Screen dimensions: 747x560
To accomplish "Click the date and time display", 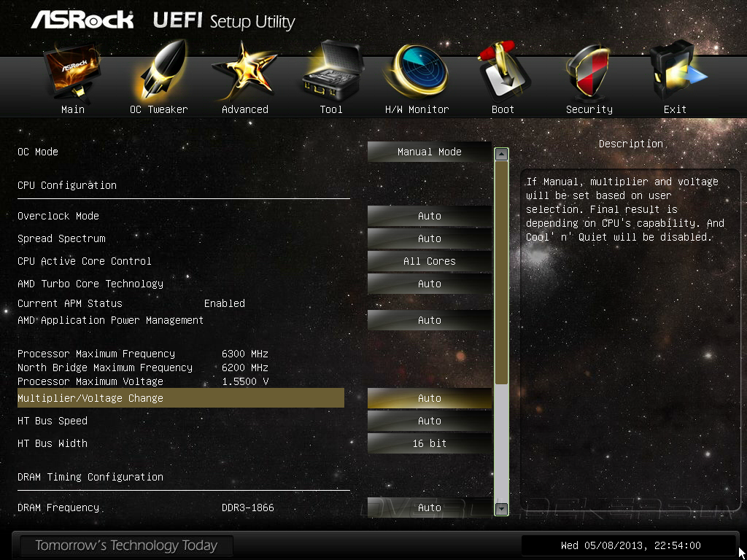I will [631, 545].
